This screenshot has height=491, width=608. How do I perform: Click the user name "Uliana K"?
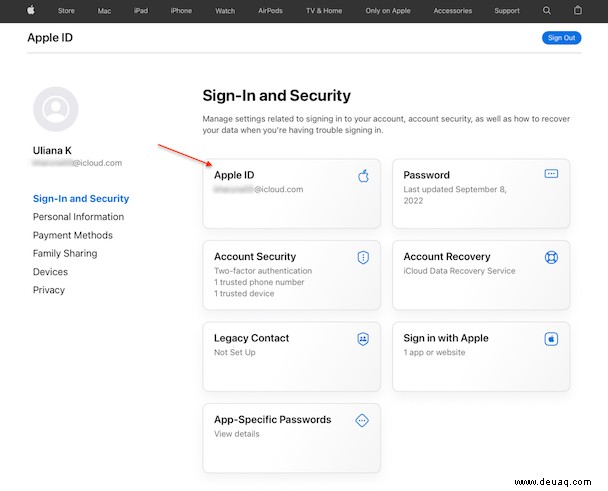52,150
